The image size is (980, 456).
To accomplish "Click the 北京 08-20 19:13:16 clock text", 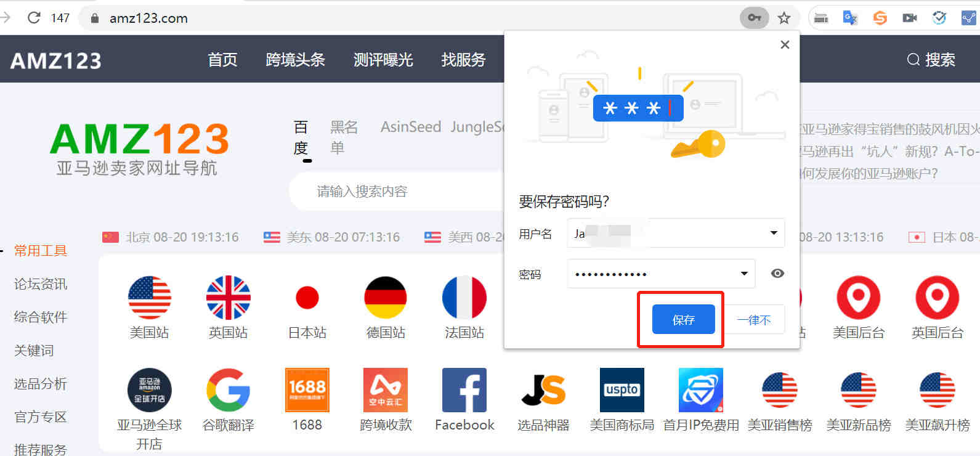I will pos(182,237).
